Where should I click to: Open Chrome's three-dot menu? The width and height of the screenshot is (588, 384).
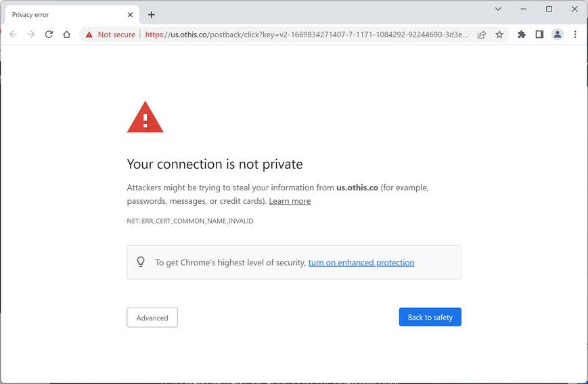point(575,35)
